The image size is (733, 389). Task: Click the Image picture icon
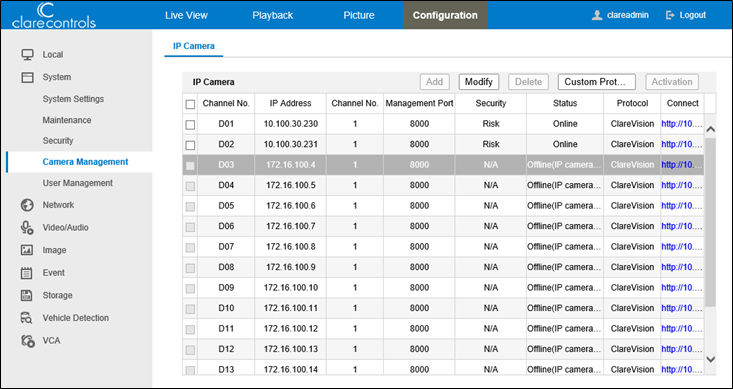pos(28,250)
